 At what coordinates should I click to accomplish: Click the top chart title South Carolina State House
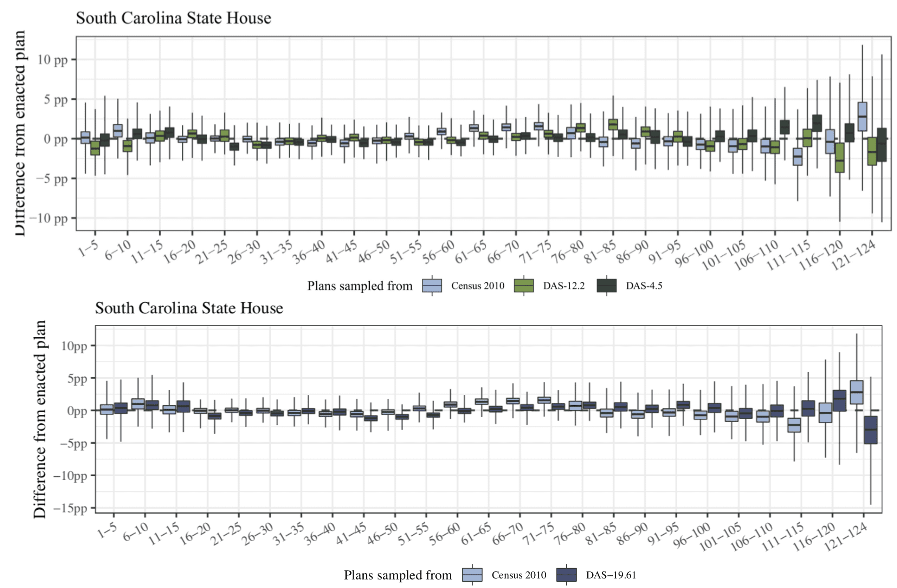coord(173,18)
